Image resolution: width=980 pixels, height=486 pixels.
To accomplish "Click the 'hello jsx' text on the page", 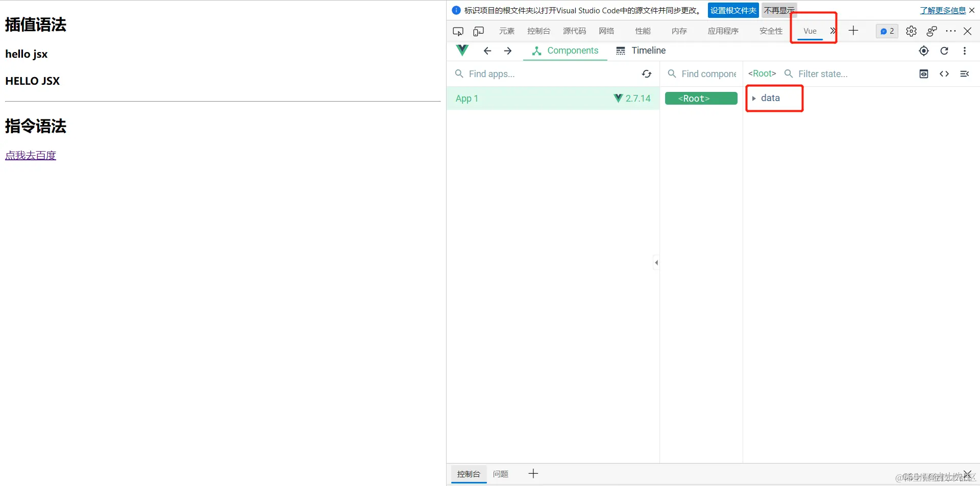I will [x=27, y=54].
